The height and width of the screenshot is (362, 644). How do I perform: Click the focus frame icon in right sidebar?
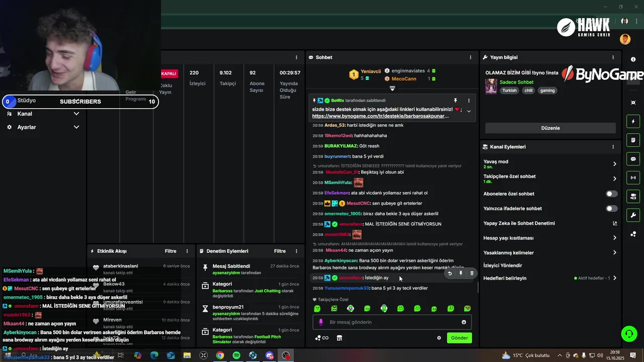[633, 103]
